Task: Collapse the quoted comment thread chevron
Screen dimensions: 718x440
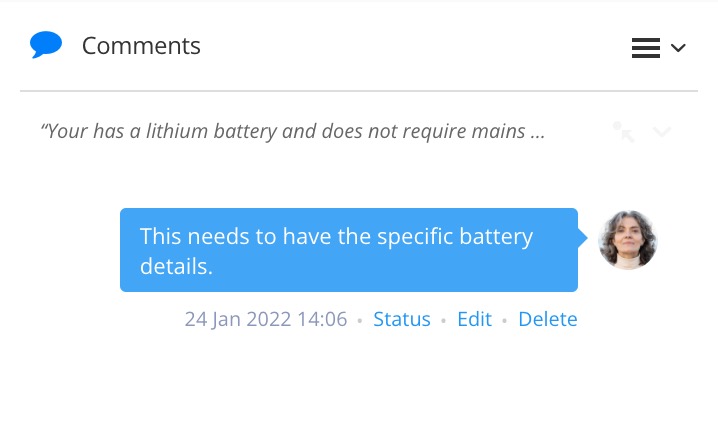Action: pyautogui.click(x=661, y=131)
